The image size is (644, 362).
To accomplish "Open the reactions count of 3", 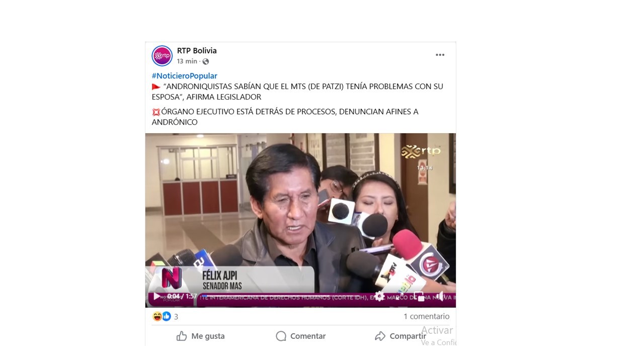I will [176, 317].
